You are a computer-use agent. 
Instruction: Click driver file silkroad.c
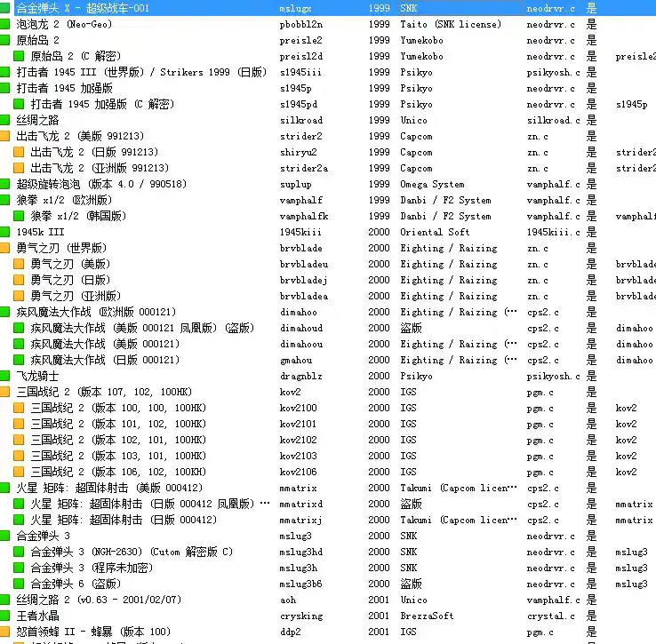click(554, 121)
